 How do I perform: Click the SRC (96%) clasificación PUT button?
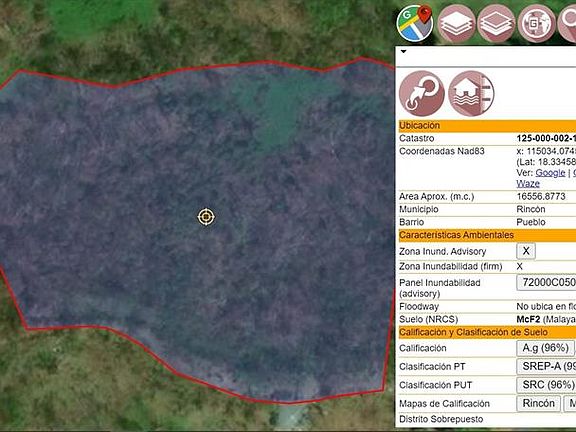[x=546, y=385]
